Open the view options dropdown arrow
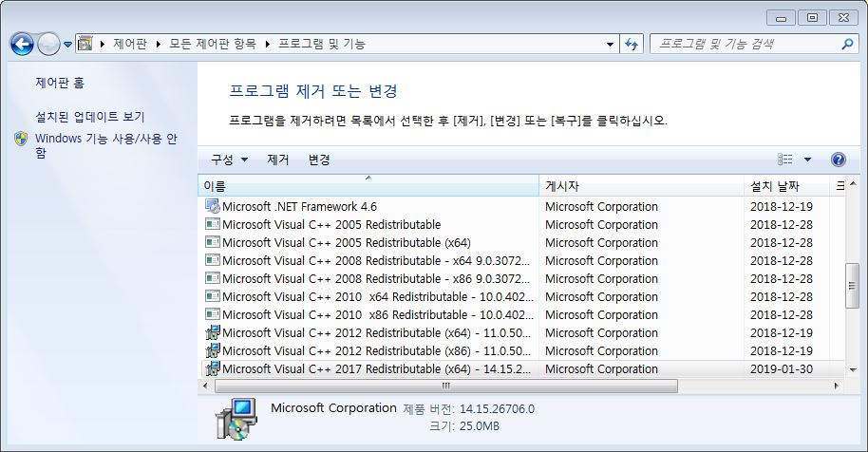The height and width of the screenshot is (452, 868). [x=807, y=160]
